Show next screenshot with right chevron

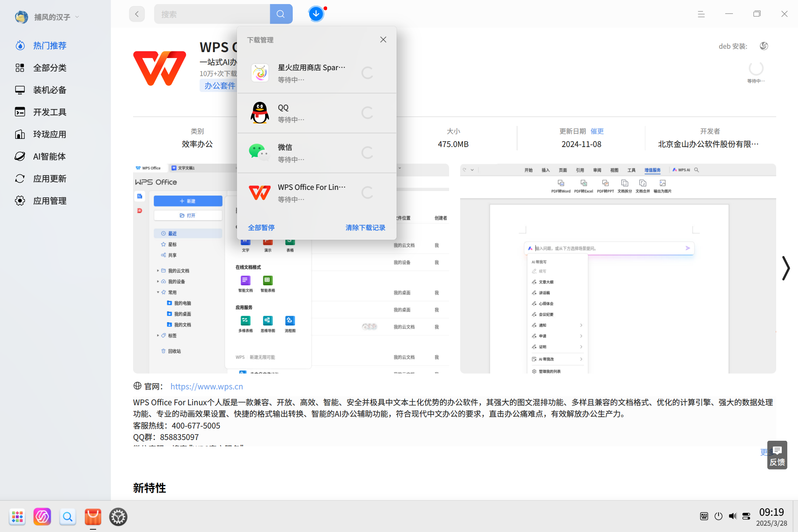point(786,268)
